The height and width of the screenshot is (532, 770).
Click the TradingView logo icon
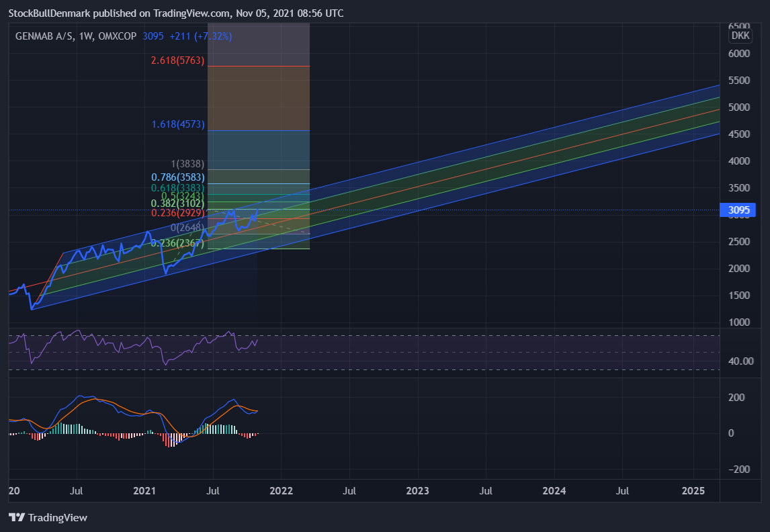click(17, 517)
